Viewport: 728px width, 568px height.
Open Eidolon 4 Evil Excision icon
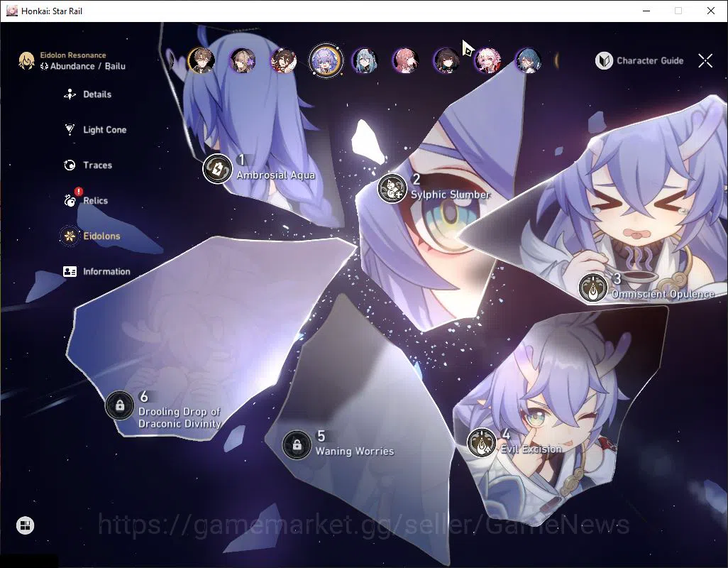tap(482, 442)
